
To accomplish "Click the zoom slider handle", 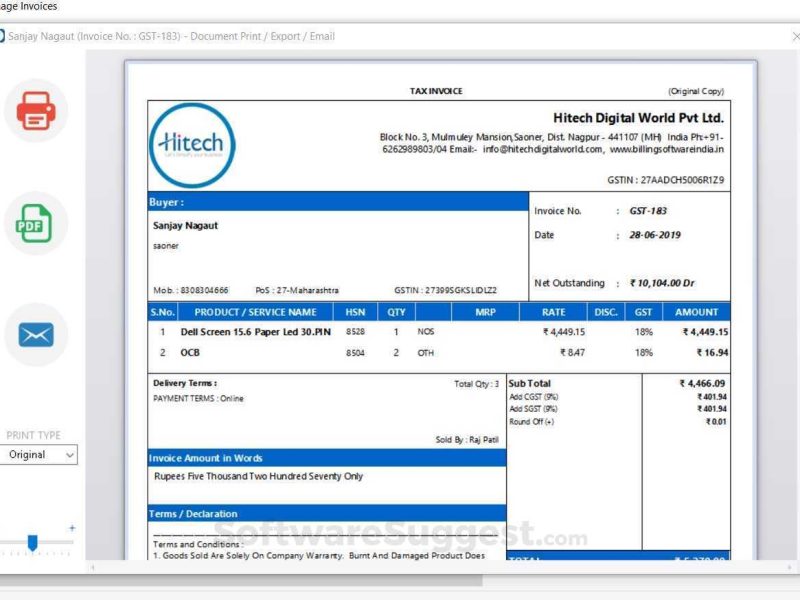I will 32,542.
